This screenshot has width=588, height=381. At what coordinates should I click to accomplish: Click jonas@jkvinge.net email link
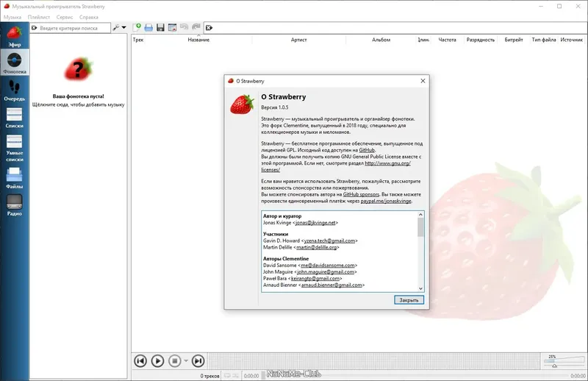pos(315,223)
